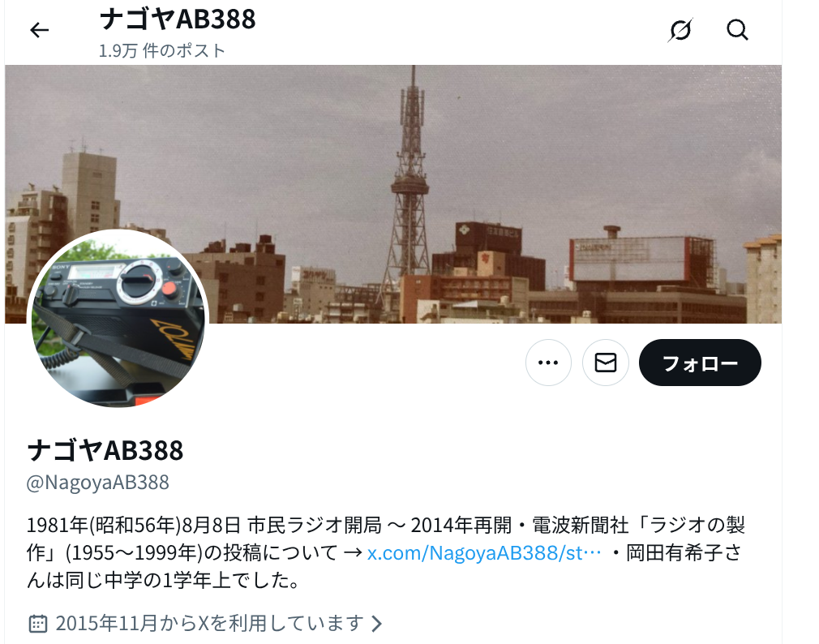The image size is (819, 644).
Task: Click the フォロー follow button
Action: tap(700, 363)
